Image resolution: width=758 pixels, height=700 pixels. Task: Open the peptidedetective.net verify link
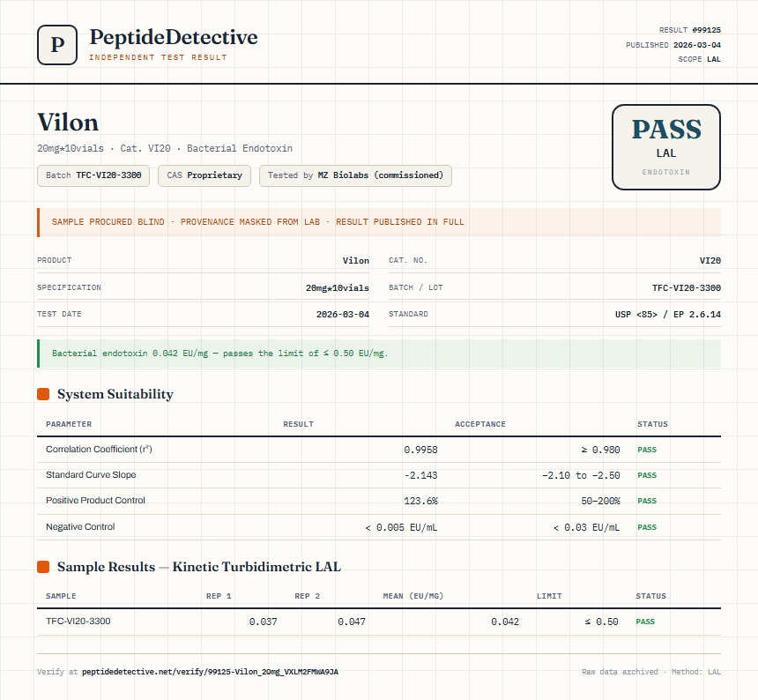pos(211,672)
